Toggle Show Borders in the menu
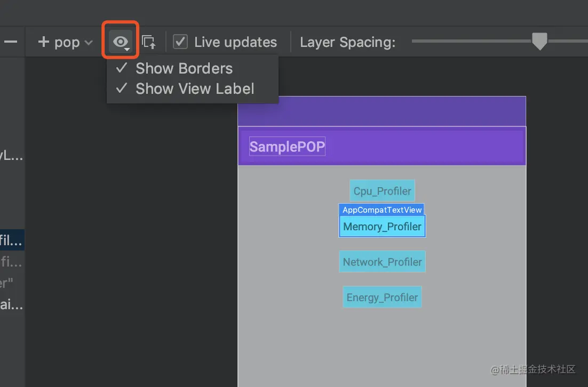Image resolution: width=588 pixels, height=387 pixels. [x=184, y=68]
